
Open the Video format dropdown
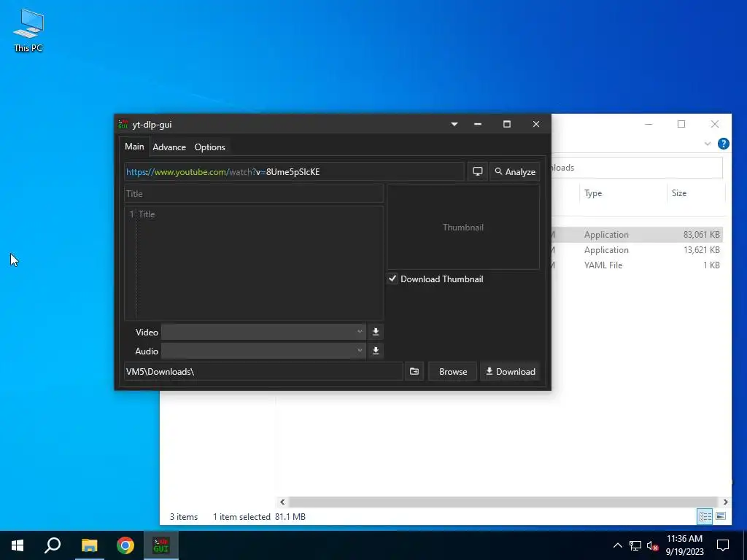tap(263, 332)
